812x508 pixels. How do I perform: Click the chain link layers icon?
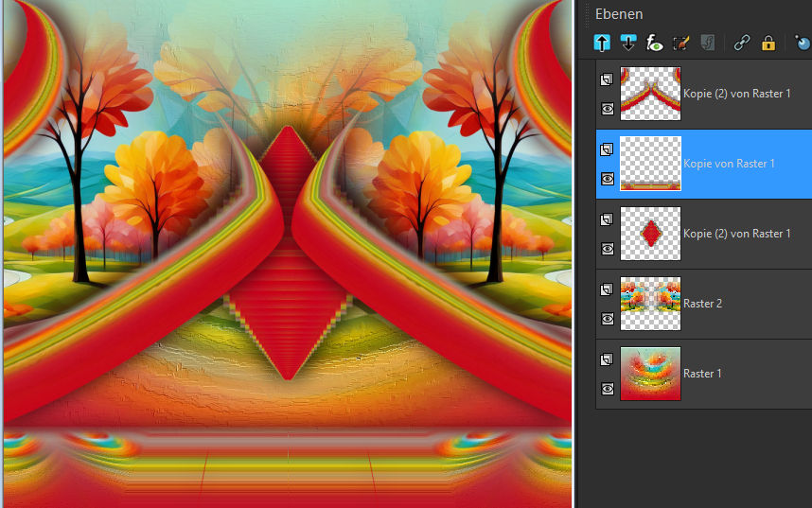click(x=742, y=43)
